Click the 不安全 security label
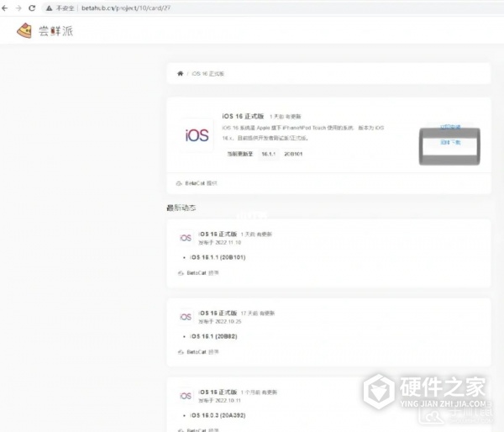 (x=65, y=8)
